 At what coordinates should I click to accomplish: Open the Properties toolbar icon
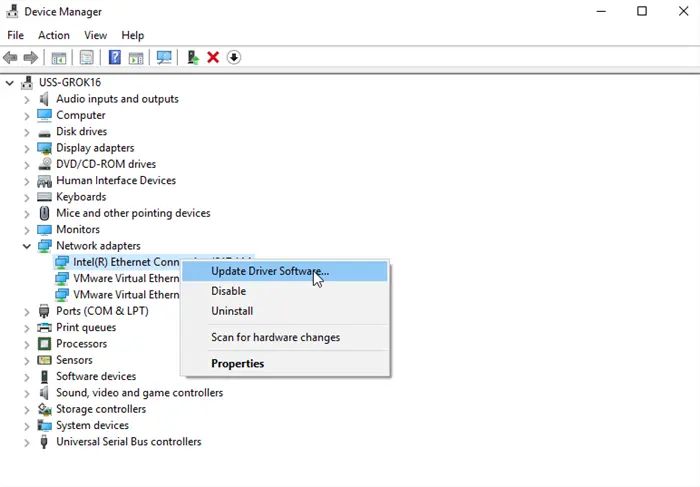coord(87,58)
